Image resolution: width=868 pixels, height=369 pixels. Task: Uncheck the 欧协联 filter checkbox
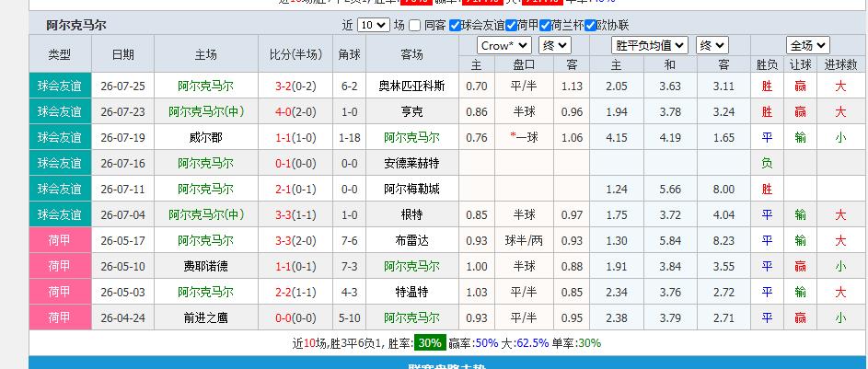tap(590, 26)
